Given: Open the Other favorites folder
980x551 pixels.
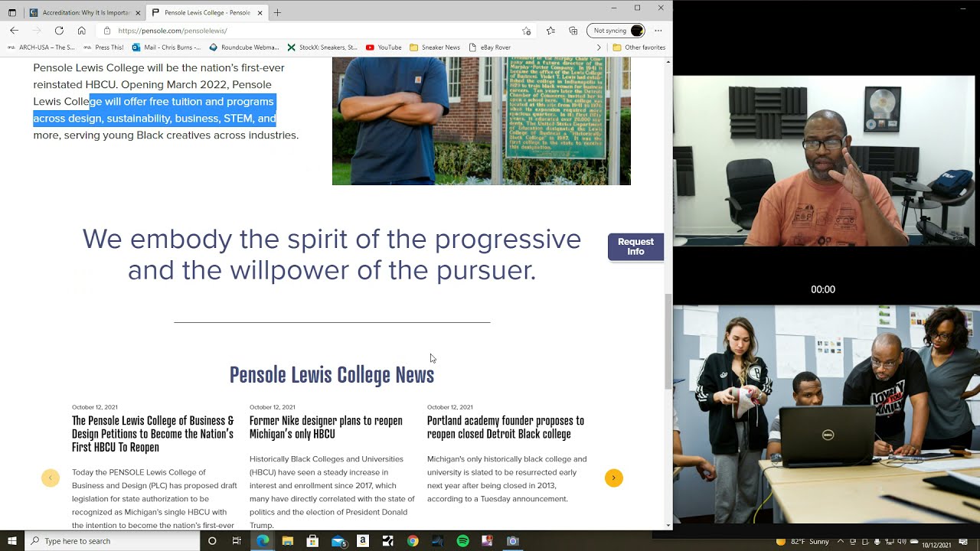Looking at the screenshot, I should tap(639, 47).
